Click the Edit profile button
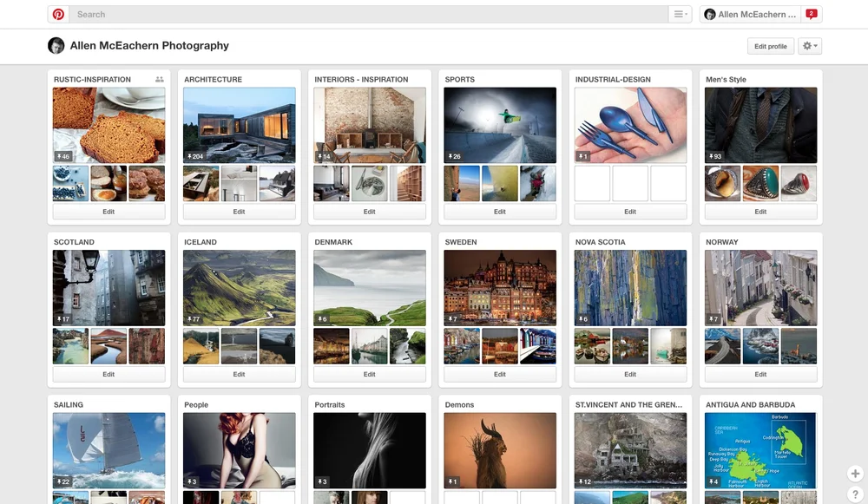 771,46
